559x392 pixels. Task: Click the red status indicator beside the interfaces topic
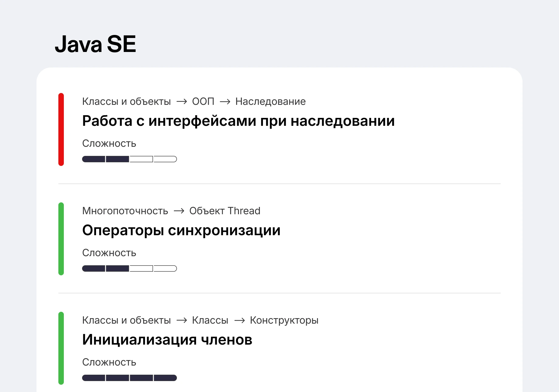point(61,129)
